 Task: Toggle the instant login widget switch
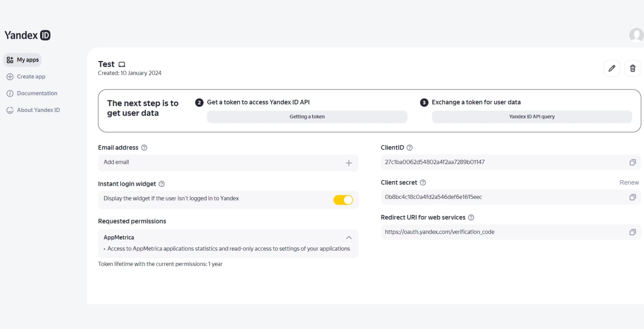click(343, 200)
